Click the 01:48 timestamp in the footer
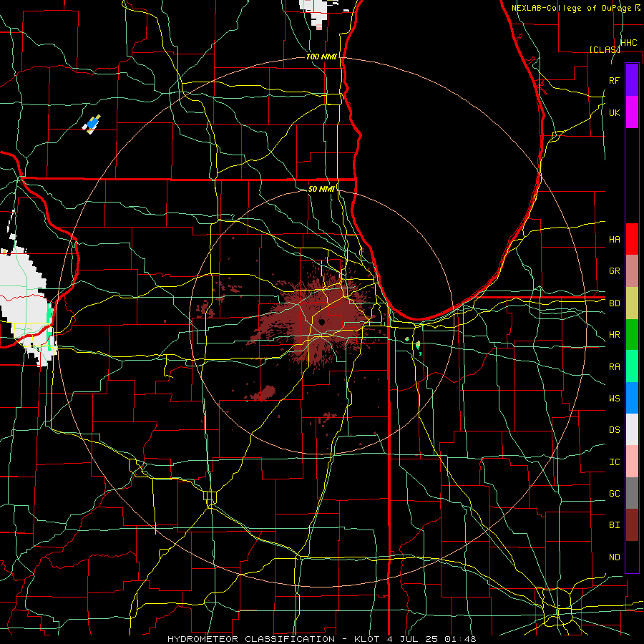The image size is (644, 644). click(460, 639)
